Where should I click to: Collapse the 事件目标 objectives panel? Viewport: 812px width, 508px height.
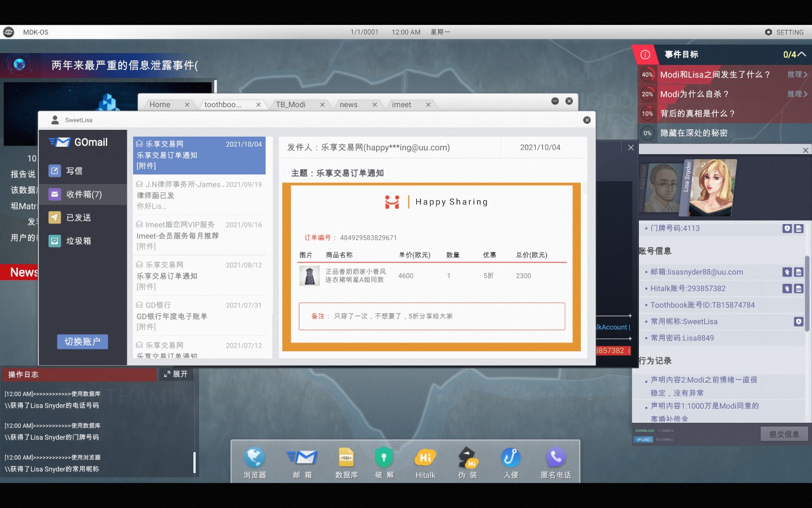point(802,54)
